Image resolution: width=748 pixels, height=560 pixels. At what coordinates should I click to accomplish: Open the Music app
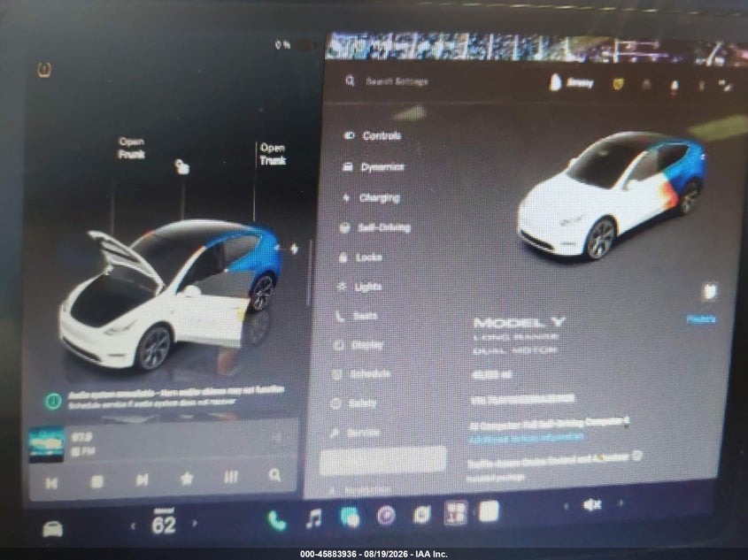[x=313, y=518]
